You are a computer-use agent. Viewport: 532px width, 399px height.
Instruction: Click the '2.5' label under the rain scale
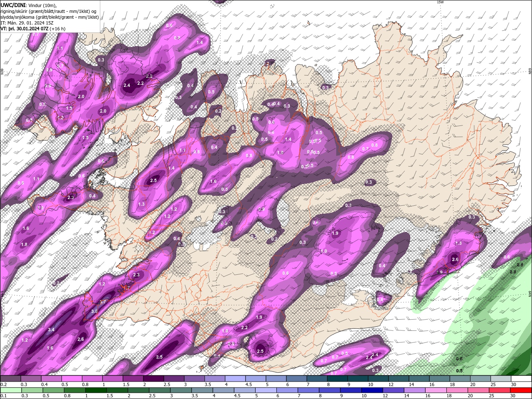click(x=152, y=396)
